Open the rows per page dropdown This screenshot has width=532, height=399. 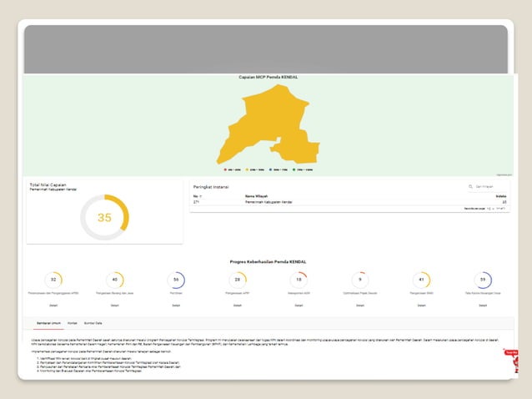[x=490, y=208]
